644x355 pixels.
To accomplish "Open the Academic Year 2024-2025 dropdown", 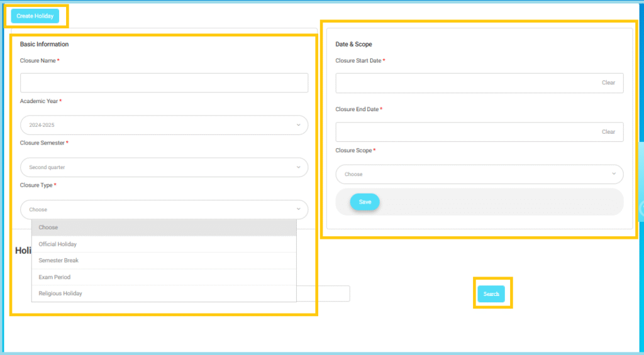I will [x=164, y=125].
